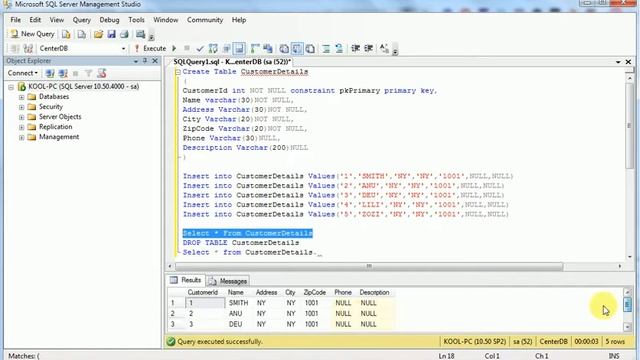Image resolution: width=640 pixels, height=360 pixels.
Task: Uncomment the selected lines
Action: click(x=339, y=49)
